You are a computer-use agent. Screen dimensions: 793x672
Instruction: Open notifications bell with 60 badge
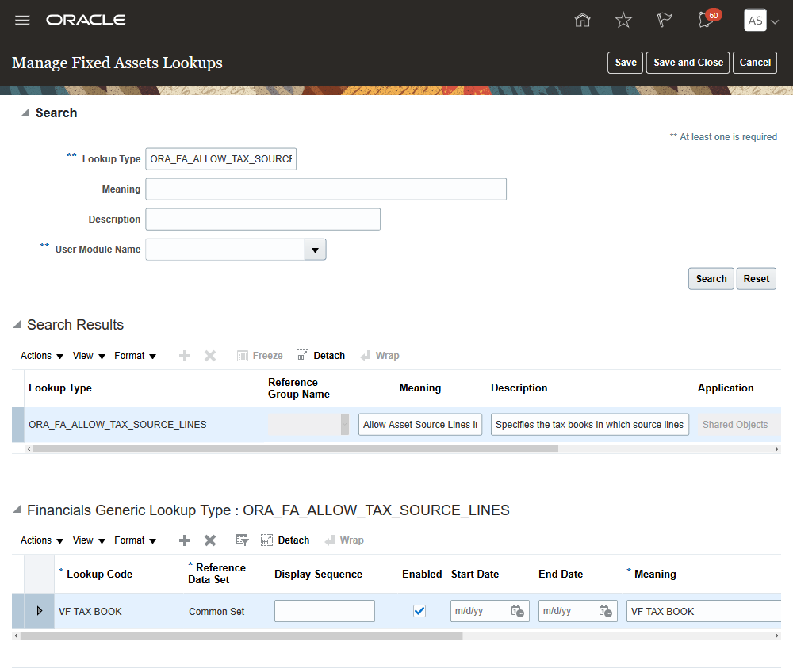tap(705, 21)
